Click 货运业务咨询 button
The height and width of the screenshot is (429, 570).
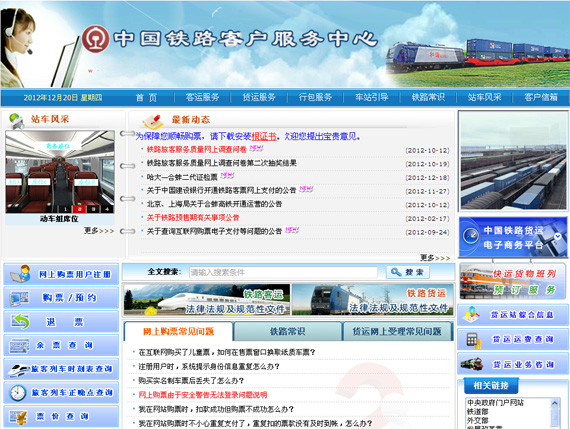tap(513, 364)
